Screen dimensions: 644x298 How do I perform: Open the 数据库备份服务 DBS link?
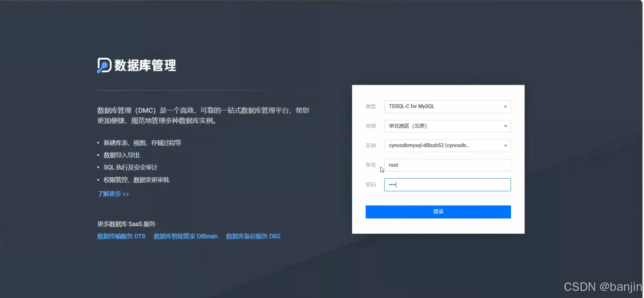(x=253, y=236)
